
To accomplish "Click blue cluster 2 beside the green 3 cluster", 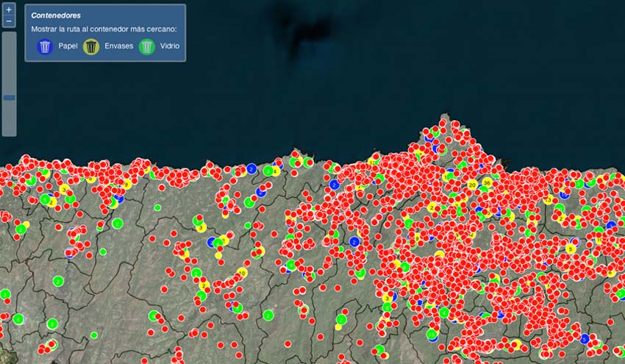I will [x=251, y=168].
